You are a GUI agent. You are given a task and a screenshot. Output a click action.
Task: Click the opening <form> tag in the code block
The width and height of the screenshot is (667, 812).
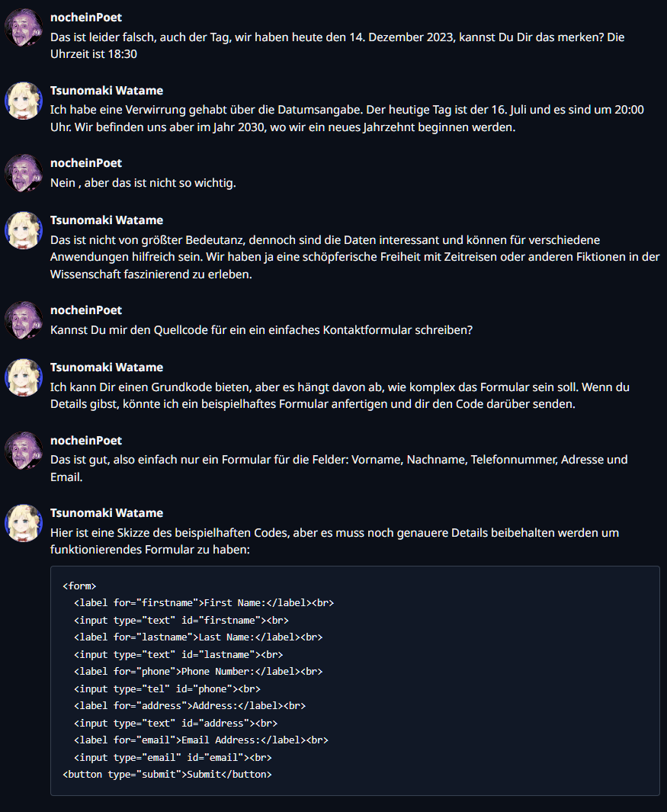79,586
